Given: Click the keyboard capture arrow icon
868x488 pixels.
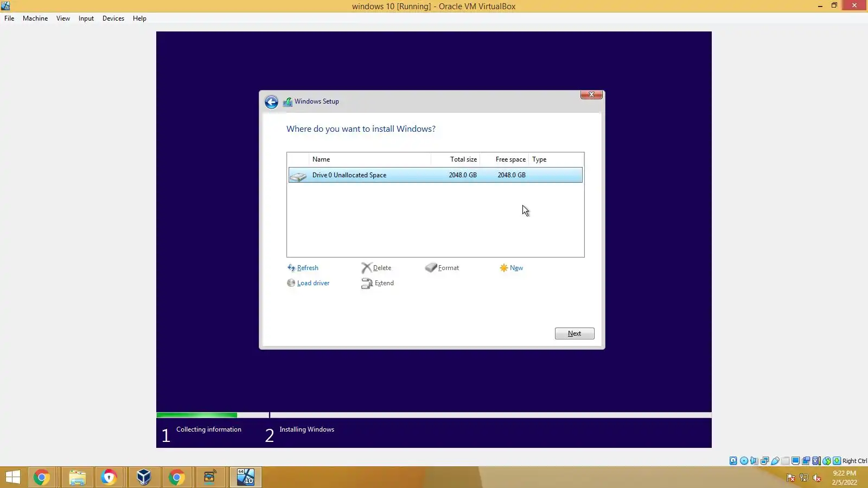Looking at the screenshot, I should point(837,461).
